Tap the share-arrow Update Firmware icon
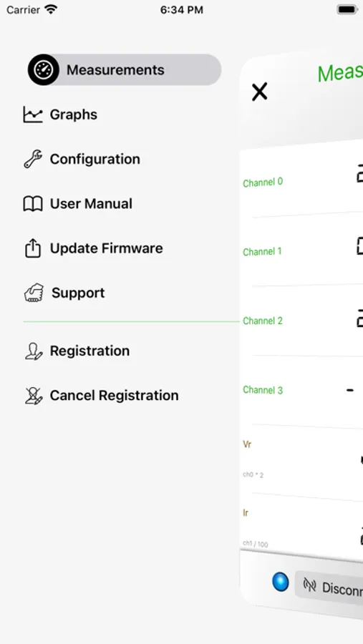The height and width of the screenshot is (644, 363). pos(33,248)
